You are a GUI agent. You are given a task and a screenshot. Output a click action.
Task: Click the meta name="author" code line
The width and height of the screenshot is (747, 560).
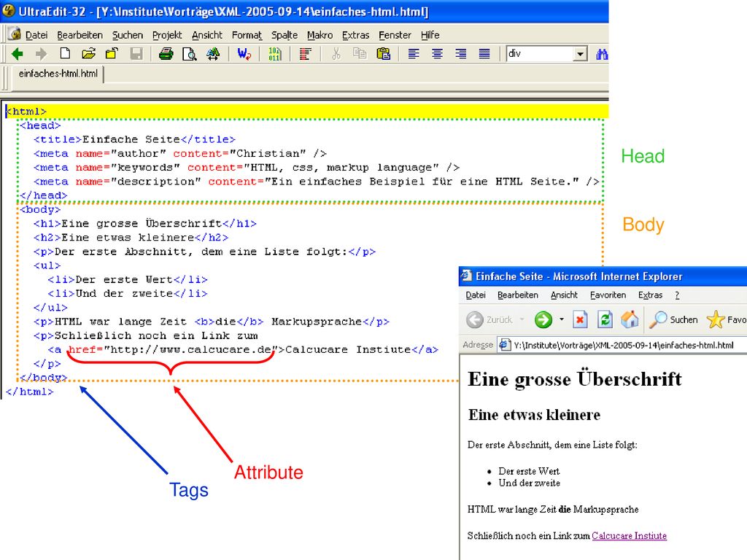point(180,153)
